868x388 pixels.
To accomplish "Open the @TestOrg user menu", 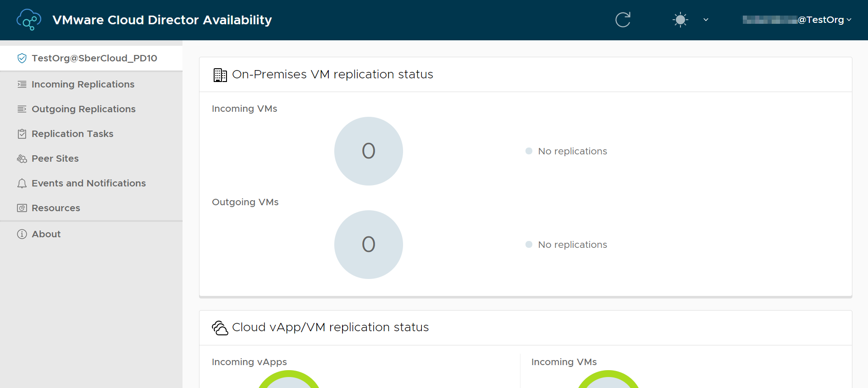I will coord(797,20).
